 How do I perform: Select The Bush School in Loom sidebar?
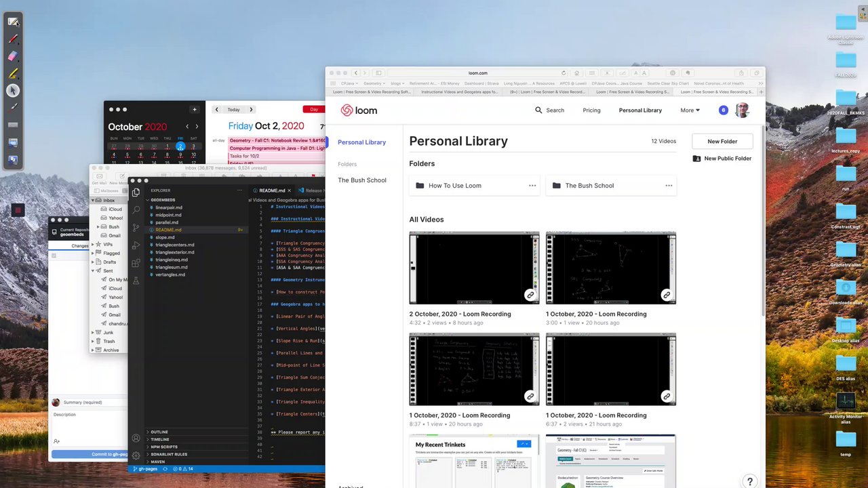click(x=362, y=180)
